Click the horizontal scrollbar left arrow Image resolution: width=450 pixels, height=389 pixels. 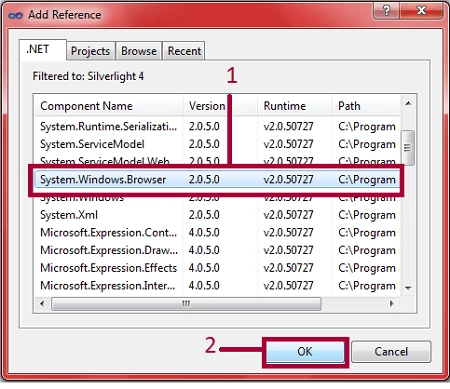[x=42, y=303]
